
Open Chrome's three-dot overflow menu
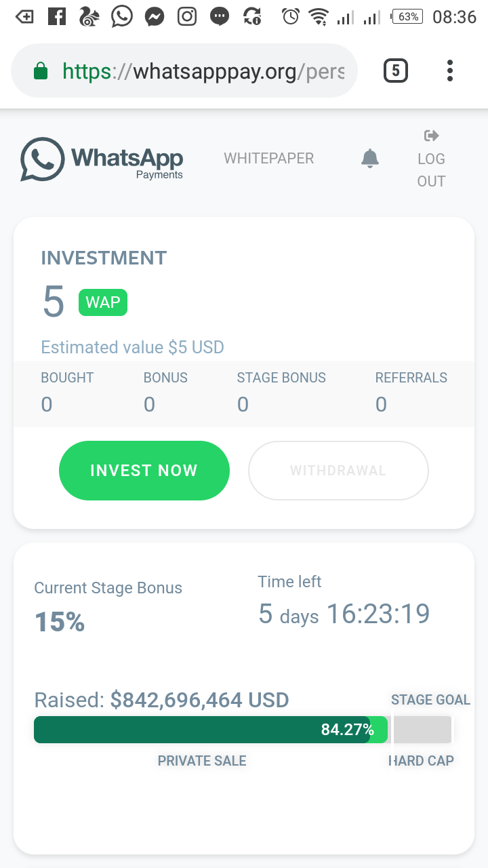[x=450, y=71]
